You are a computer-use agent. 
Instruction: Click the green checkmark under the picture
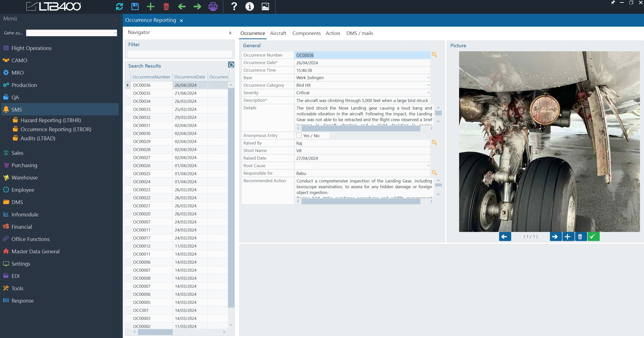coord(593,236)
